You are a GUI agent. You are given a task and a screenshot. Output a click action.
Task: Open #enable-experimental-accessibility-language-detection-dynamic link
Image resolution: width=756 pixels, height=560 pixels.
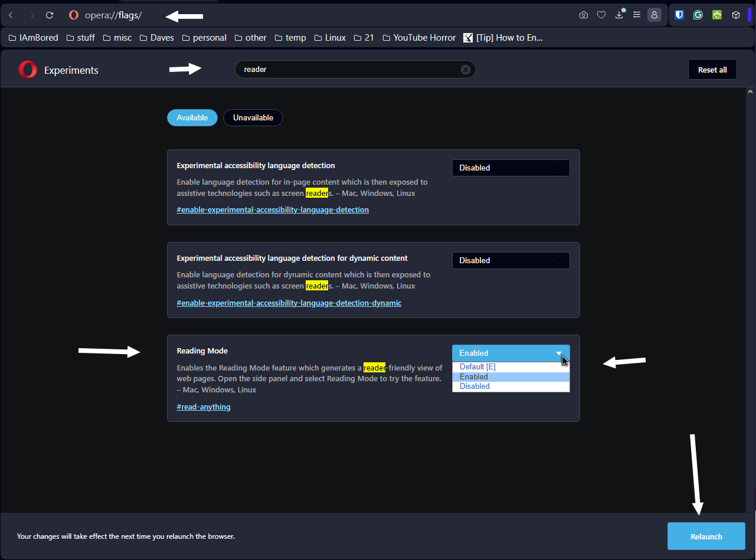pyautogui.click(x=289, y=303)
